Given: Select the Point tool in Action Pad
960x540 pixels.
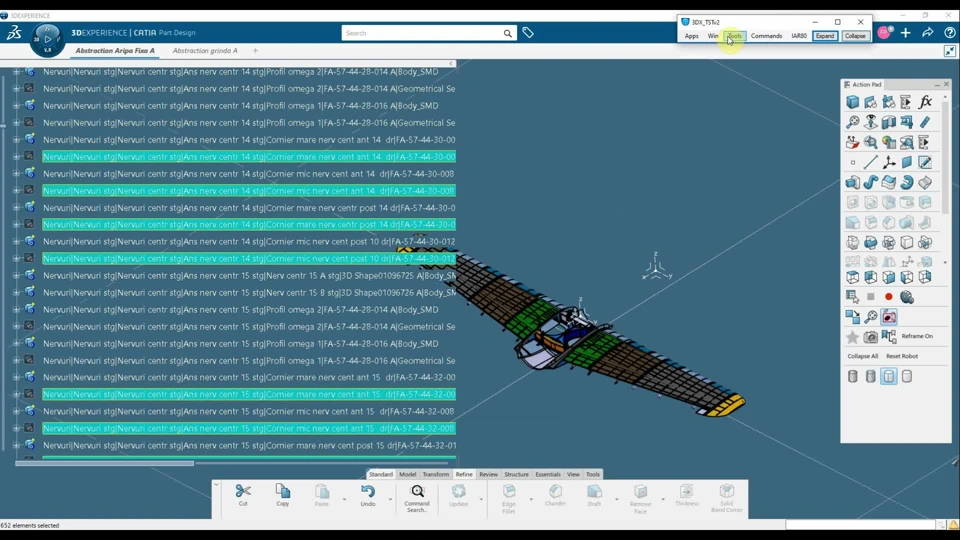Looking at the screenshot, I should [852, 162].
